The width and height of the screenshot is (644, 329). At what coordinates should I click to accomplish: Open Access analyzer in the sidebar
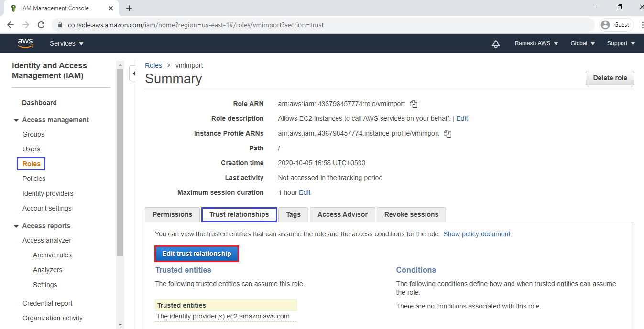pyautogui.click(x=47, y=240)
